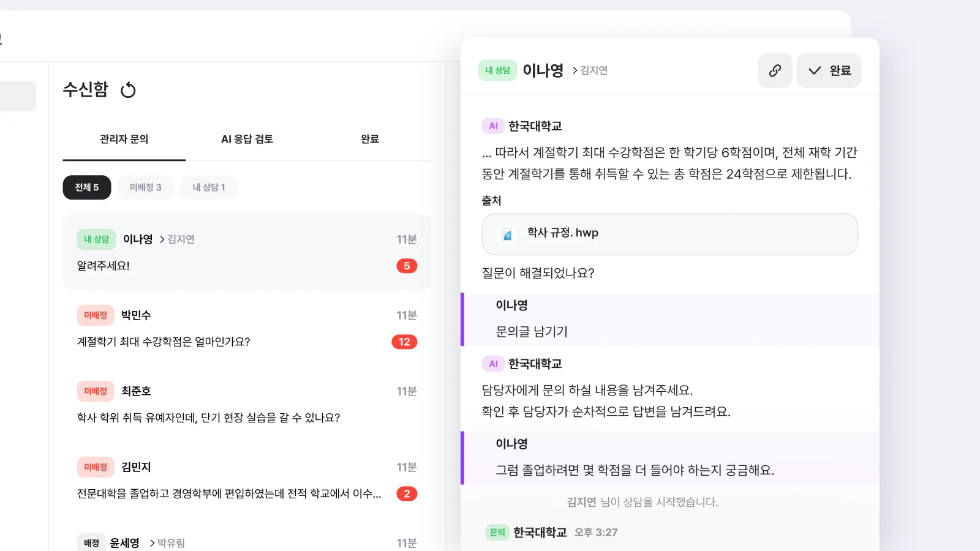The height and width of the screenshot is (551, 980).
Task: Filter by 내 상담 1 chip
Action: pos(209,187)
